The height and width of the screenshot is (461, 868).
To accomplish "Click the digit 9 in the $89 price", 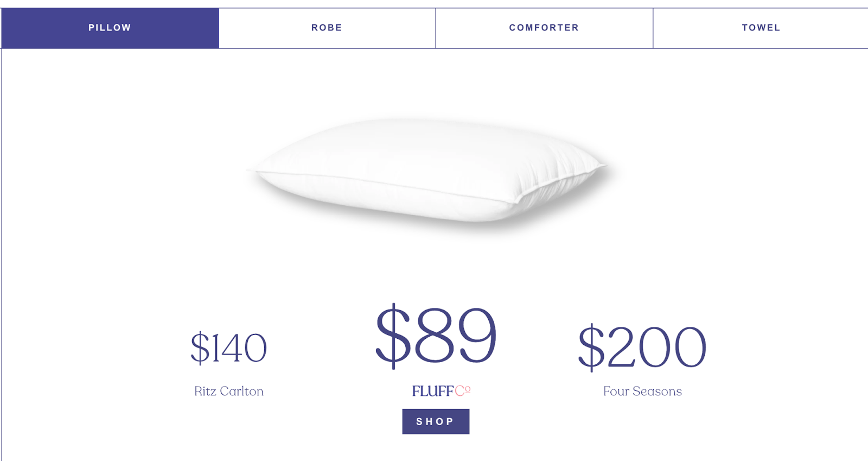I will 477,334.
